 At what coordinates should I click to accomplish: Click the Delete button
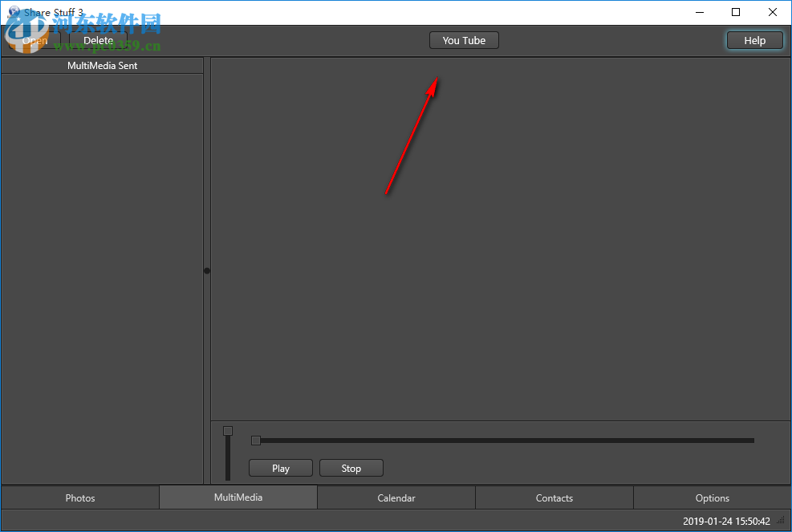pyautogui.click(x=98, y=40)
